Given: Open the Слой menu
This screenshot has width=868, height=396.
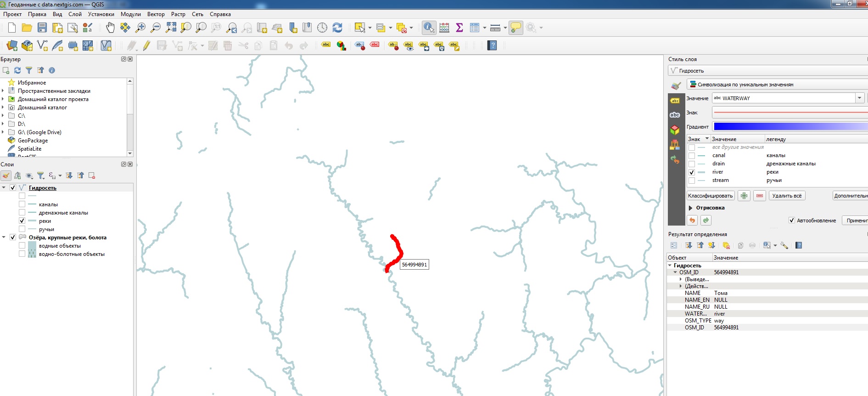Looking at the screenshot, I should 75,14.
